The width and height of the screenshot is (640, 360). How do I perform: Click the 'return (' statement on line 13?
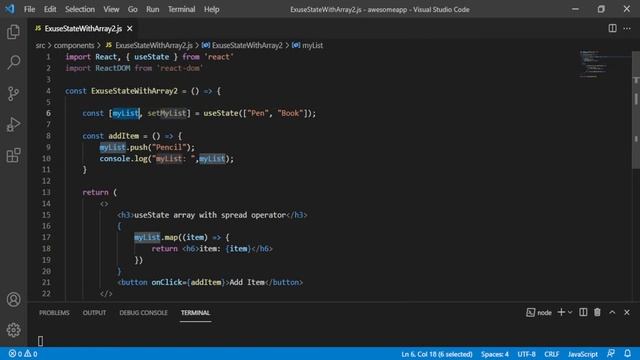(100, 192)
